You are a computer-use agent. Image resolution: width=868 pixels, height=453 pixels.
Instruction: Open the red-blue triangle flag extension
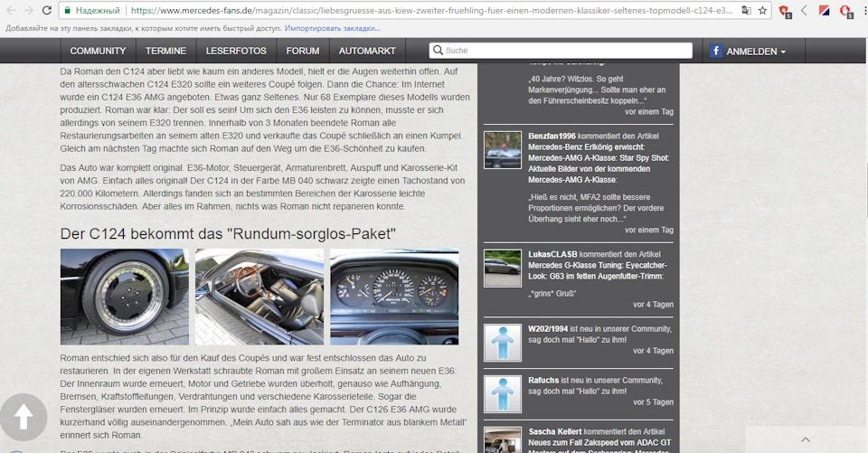pyautogui.click(x=824, y=11)
